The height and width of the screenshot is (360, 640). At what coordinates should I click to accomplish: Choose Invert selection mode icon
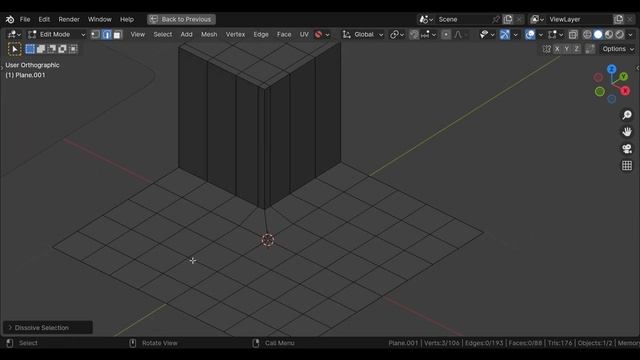point(62,49)
